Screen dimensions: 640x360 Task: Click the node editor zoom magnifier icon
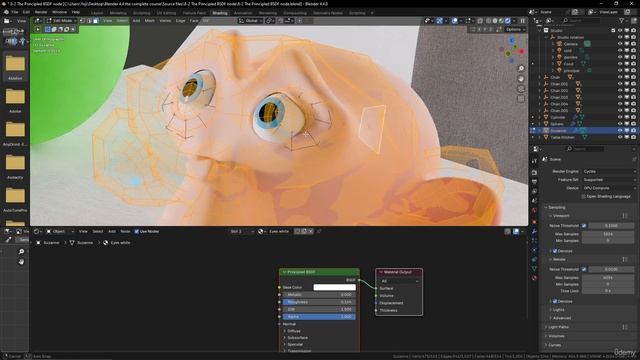pos(21,251)
